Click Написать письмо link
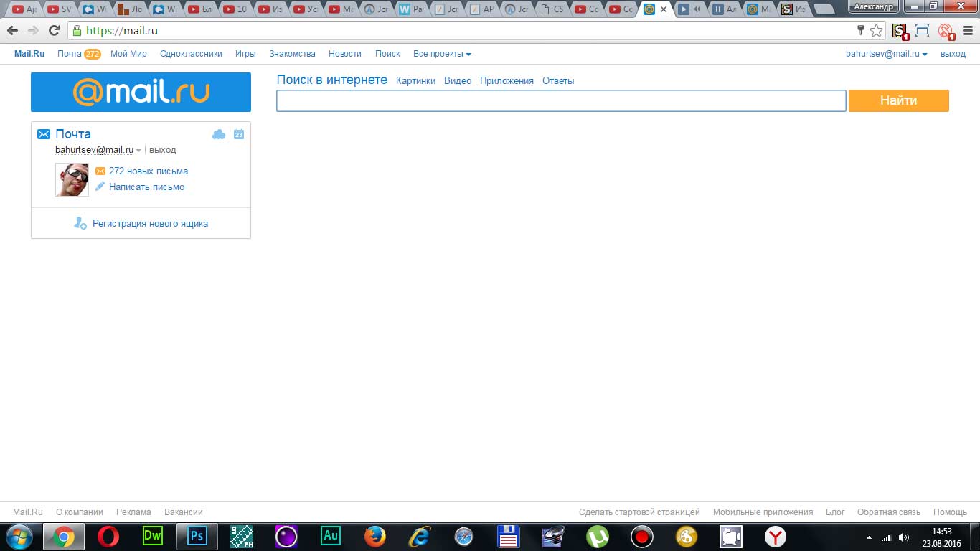This screenshot has width=980, height=551. point(146,187)
